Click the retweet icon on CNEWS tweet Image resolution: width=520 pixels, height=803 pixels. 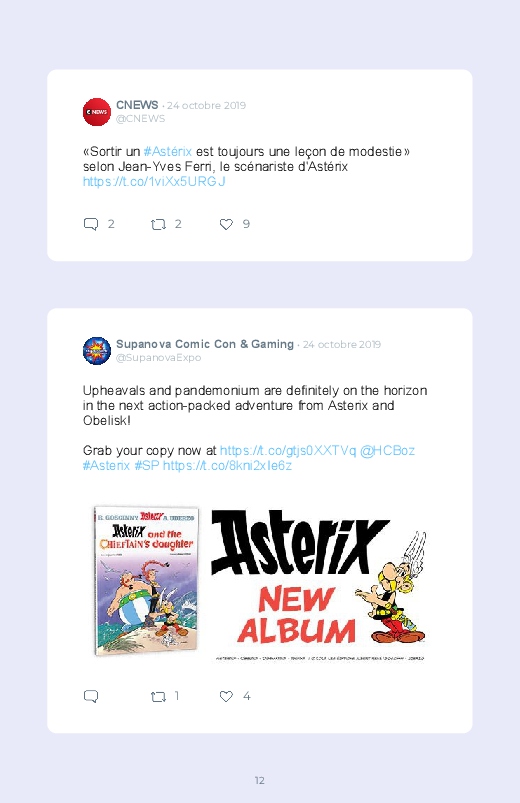[158, 224]
